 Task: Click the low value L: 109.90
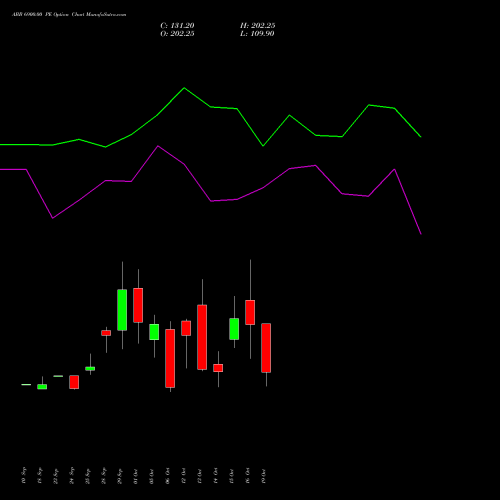(x=257, y=34)
